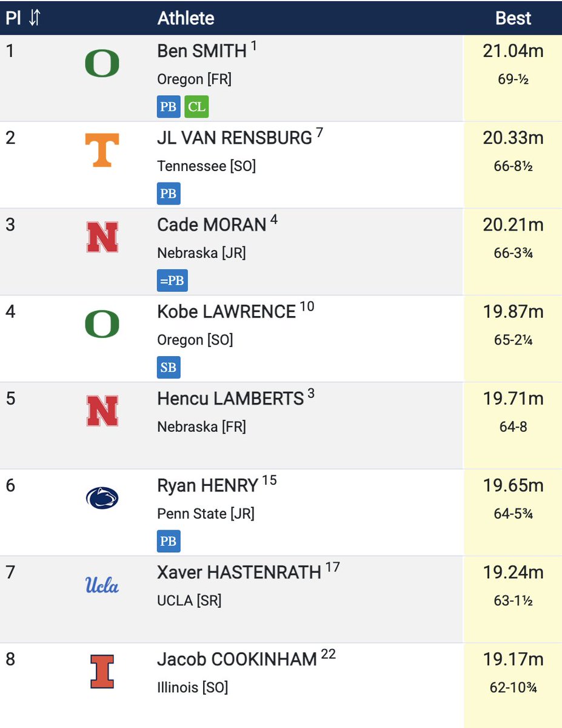Open JL VAN RENSBURG athlete link
The width and height of the screenshot is (562, 728).
pos(235,138)
